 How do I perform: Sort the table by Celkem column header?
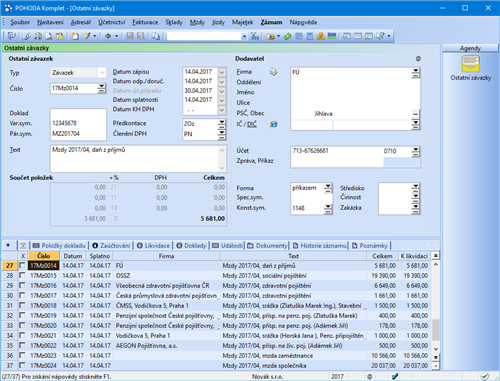(x=382, y=256)
